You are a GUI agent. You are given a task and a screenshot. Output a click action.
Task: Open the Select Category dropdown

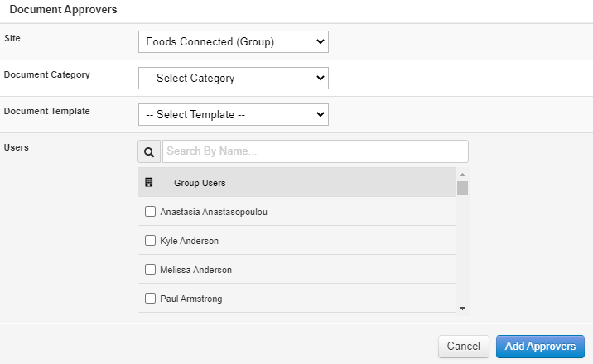(234, 78)
